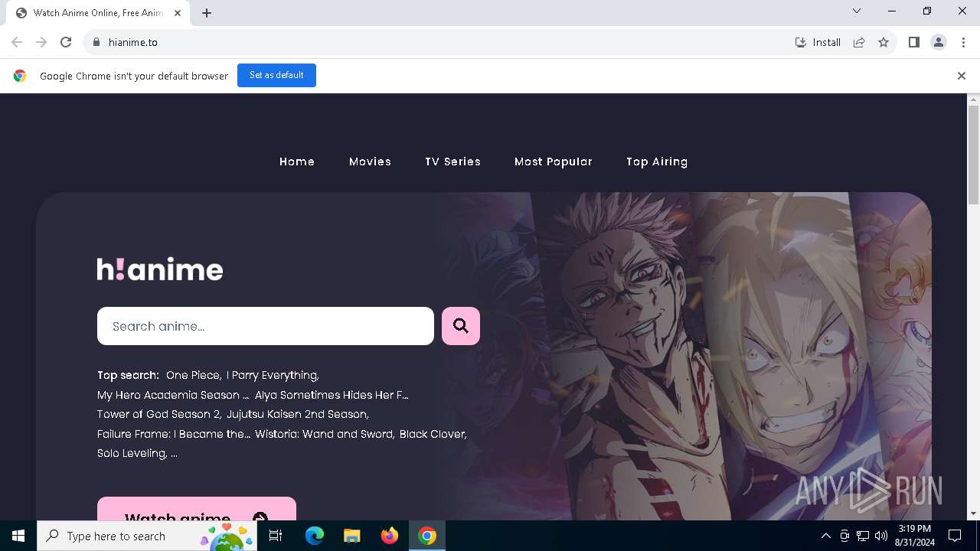The height and width of the screenshot is (551, 980).
Task: Go back using the browser back arrow
Action: click(x=17, y=42)
